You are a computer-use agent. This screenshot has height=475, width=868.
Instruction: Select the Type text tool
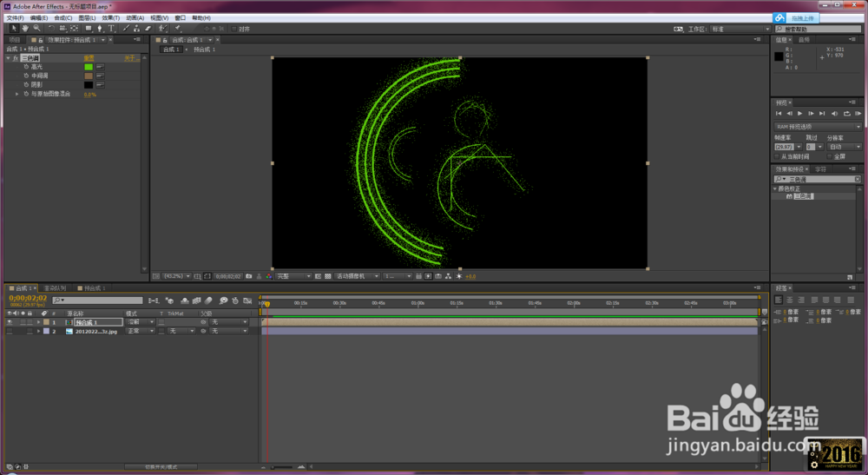(x=111, y=29)
